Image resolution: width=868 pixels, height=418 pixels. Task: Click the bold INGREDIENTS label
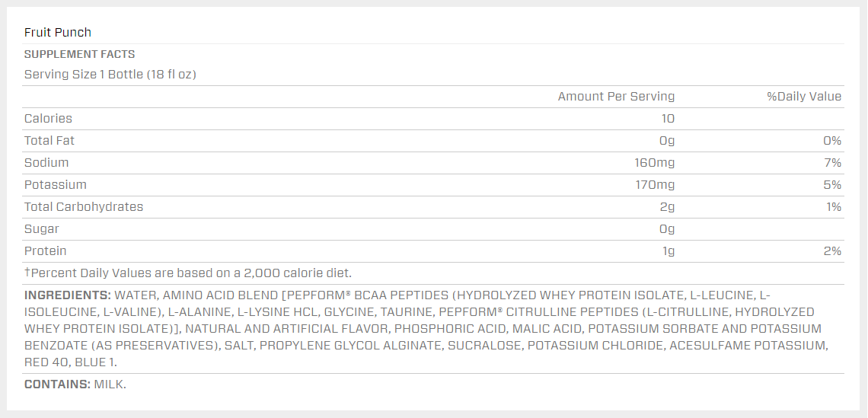pyautogui.click(x=68, y=295)
